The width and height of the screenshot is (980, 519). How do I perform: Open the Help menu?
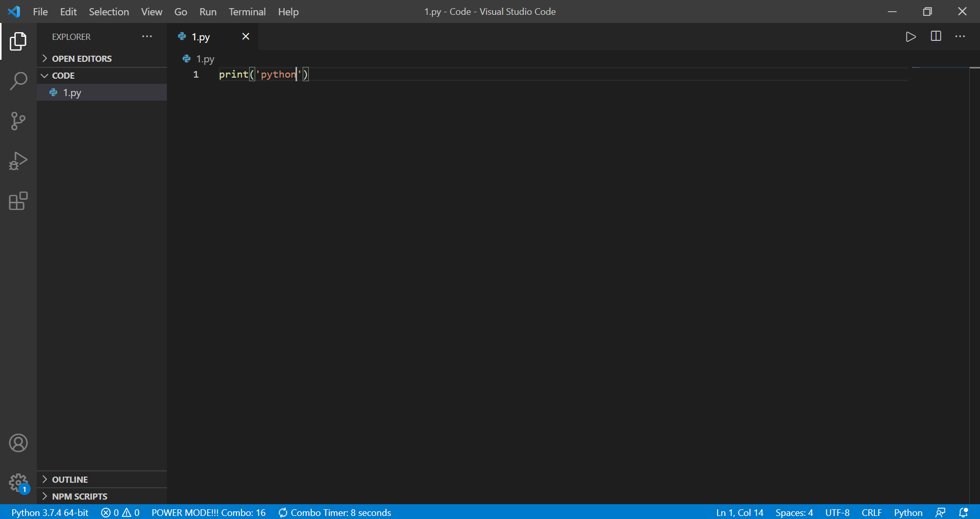[x=288, y=12]
